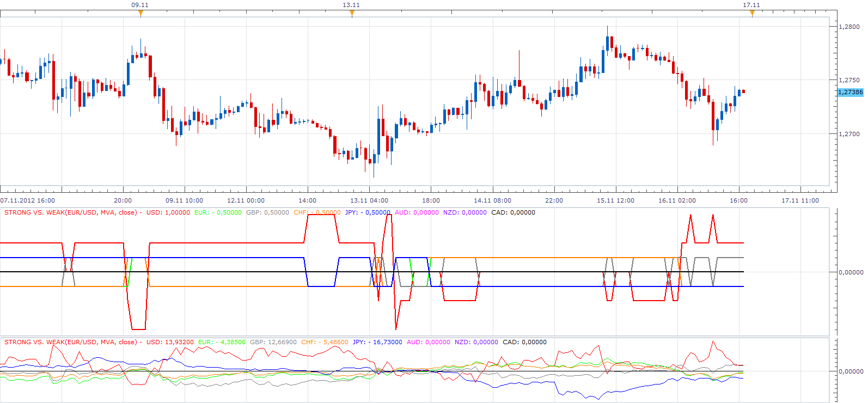Viewport: 868px width, 403px height.
Task: Click GBP: 12,66900 legend value
Action: pyautogui.click(x=273, y=342)
